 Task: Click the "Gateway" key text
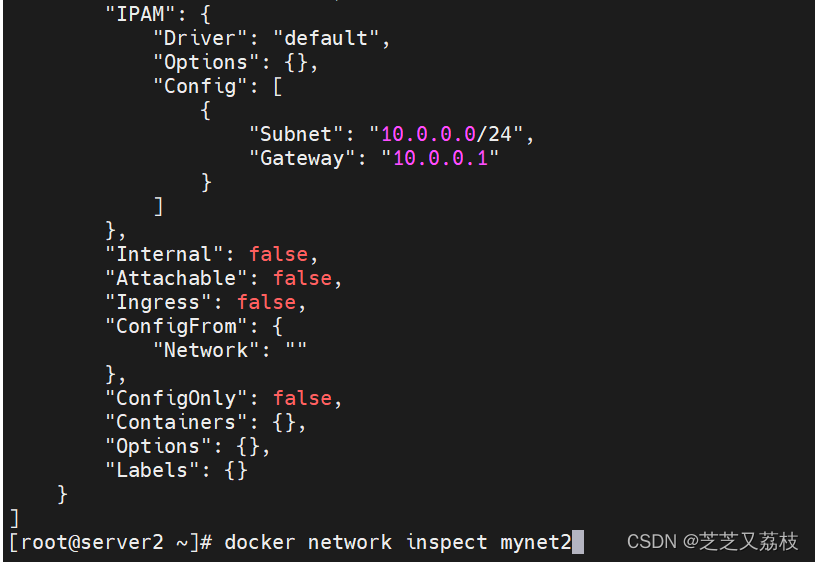pos(303,158)
